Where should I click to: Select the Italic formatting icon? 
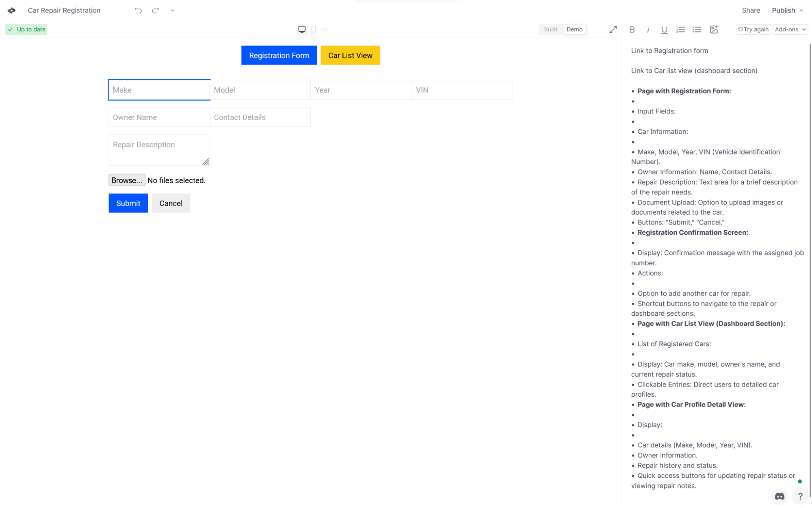(x=648, y=30)
